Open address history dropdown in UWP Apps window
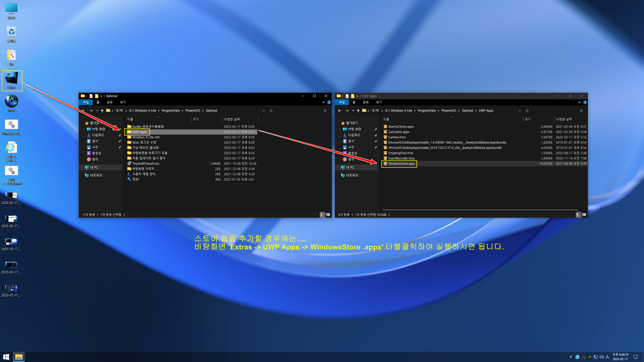This screenshot has width=644, height=362. tap(519, 111)
